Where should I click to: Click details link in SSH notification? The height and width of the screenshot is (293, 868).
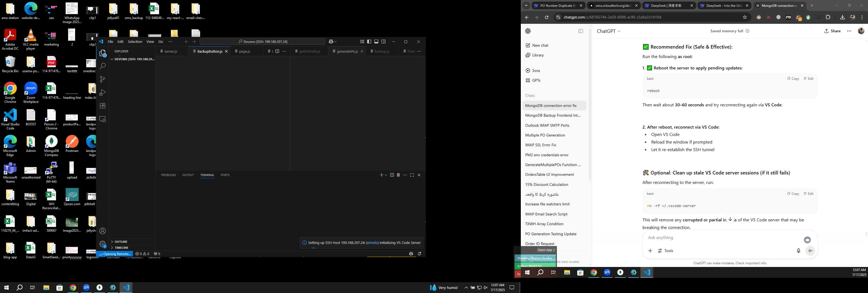point(372,243)
